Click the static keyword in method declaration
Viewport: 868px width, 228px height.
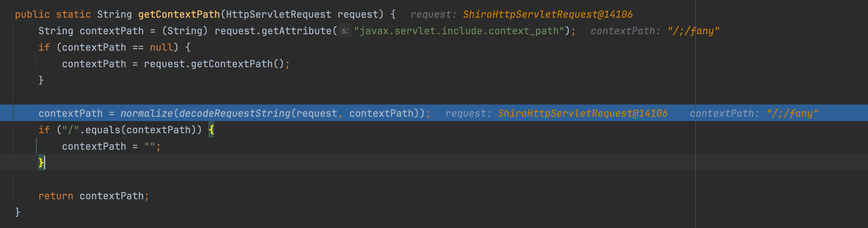[x=73, y=14]
